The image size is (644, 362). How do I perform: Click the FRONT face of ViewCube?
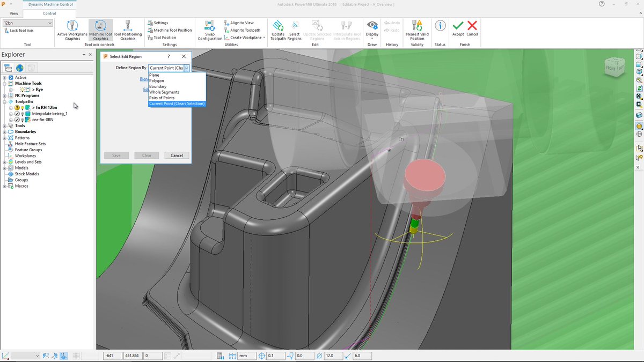tap(610, 69)
